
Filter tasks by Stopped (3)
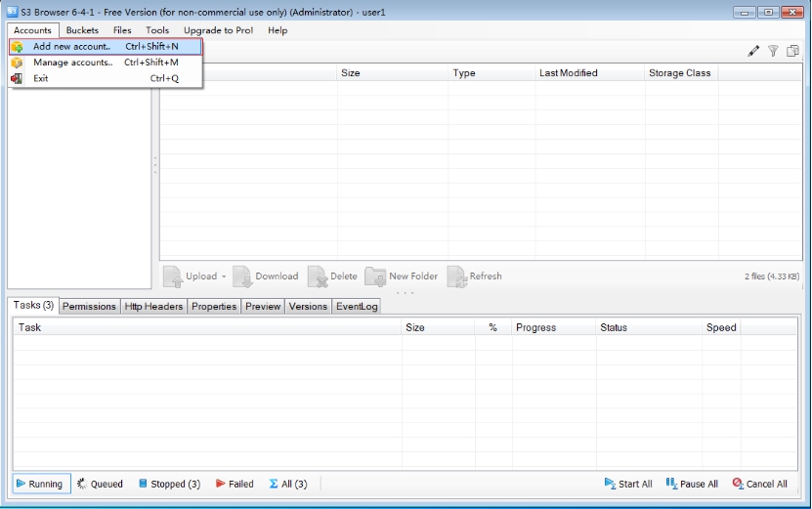point(169,484)
